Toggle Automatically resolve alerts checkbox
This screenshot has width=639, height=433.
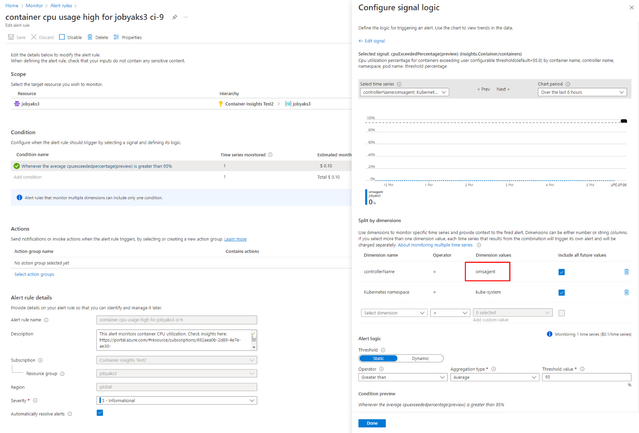[x=100, y=413]
